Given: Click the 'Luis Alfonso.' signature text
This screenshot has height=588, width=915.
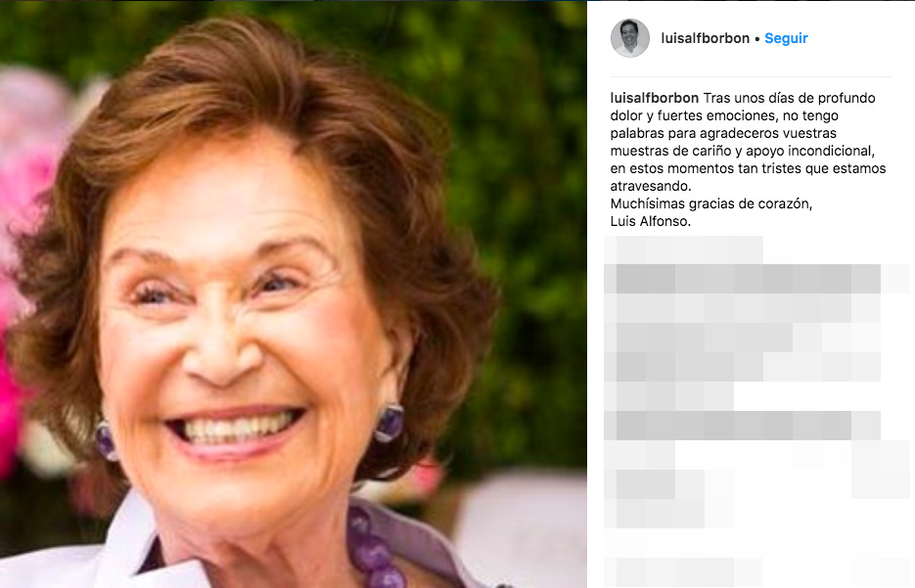Looking at the screenshot, I should [650, 222].
